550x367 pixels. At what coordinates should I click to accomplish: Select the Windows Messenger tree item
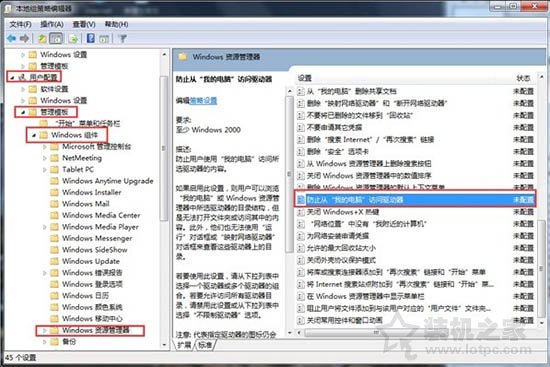(97, 239)
